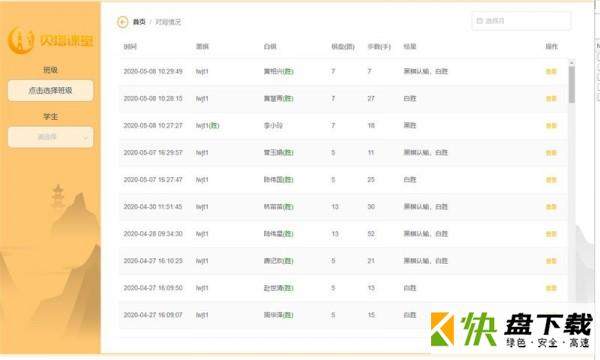Click 黑胜 result in 10:27:27 row
The width and height of the screenshot is (600, 360).
[410, 125]
